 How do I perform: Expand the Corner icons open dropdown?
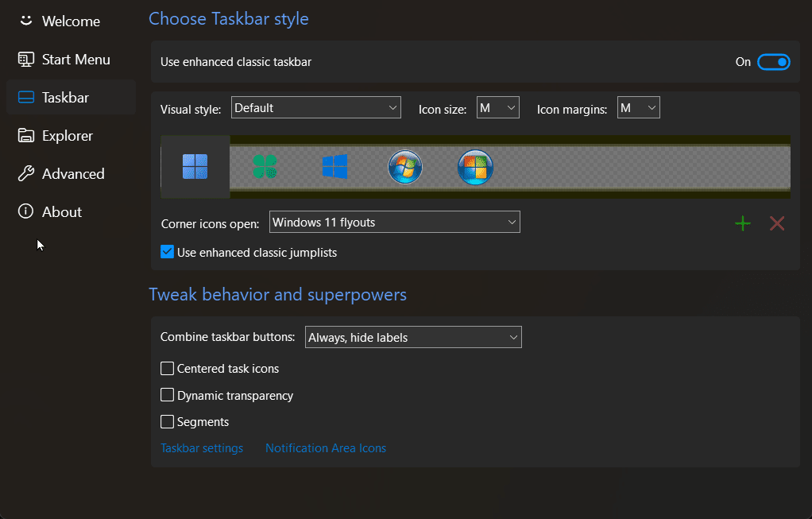click(x=395, y=223)
